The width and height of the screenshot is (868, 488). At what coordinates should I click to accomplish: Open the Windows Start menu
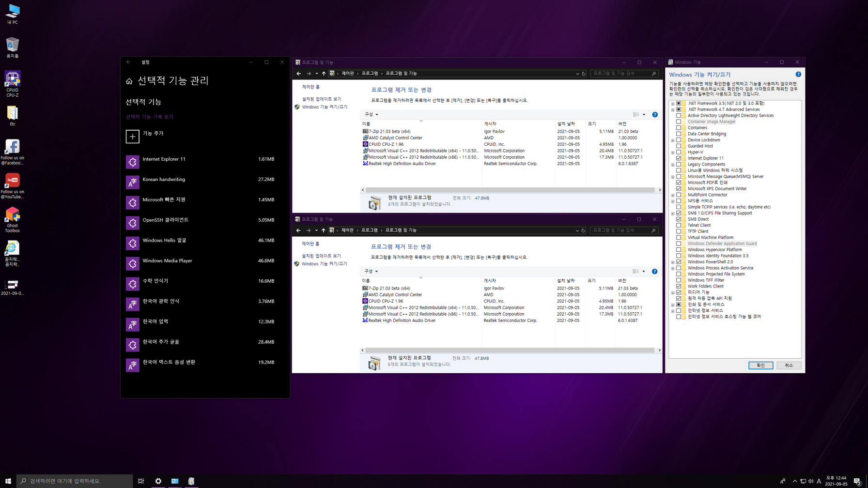[x=8, y=481]
